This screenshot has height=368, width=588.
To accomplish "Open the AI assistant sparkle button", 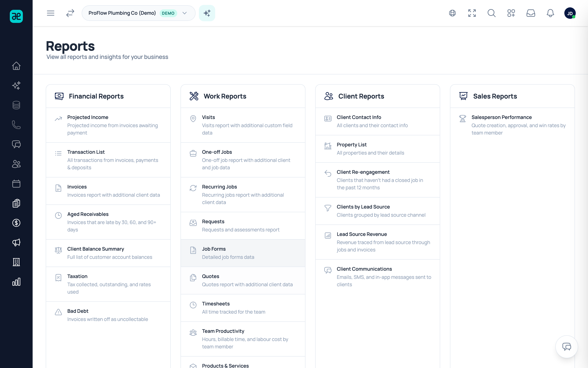I will pos(207,13).
